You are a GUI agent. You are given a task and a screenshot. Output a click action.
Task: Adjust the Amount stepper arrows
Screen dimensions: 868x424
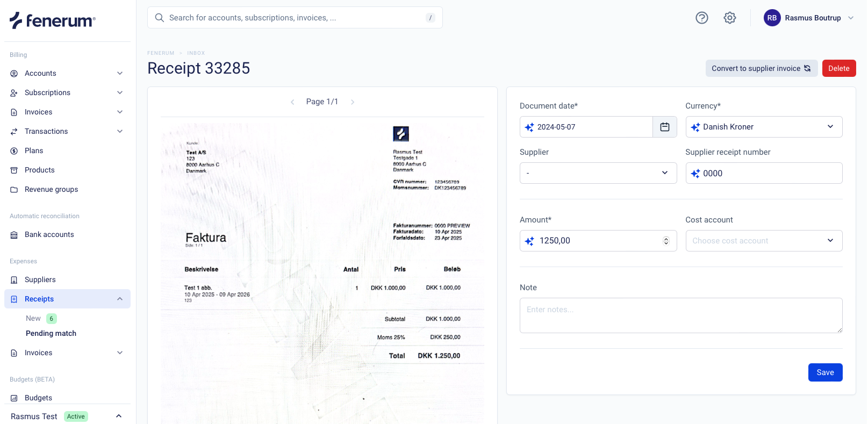tap(666, 241)
